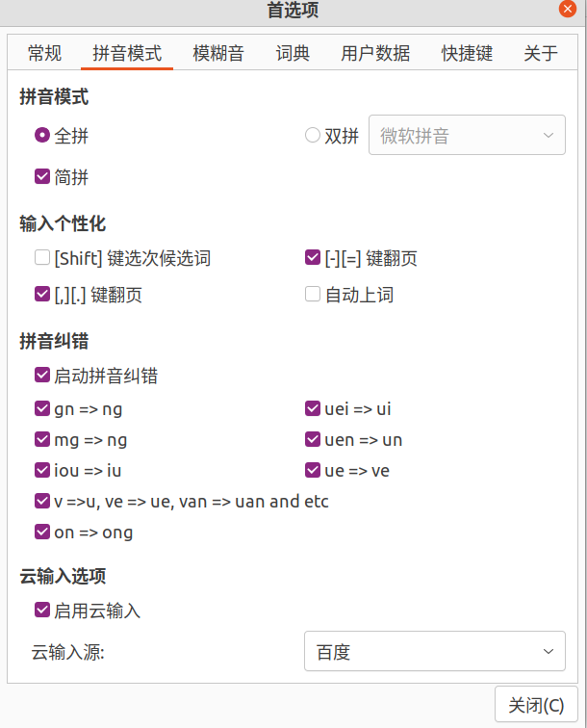Image resolution: width=587 pixels, height=728 pixels.
Task: Expand the 百度 cloud input source dropdown
Action: pos(434,651)
